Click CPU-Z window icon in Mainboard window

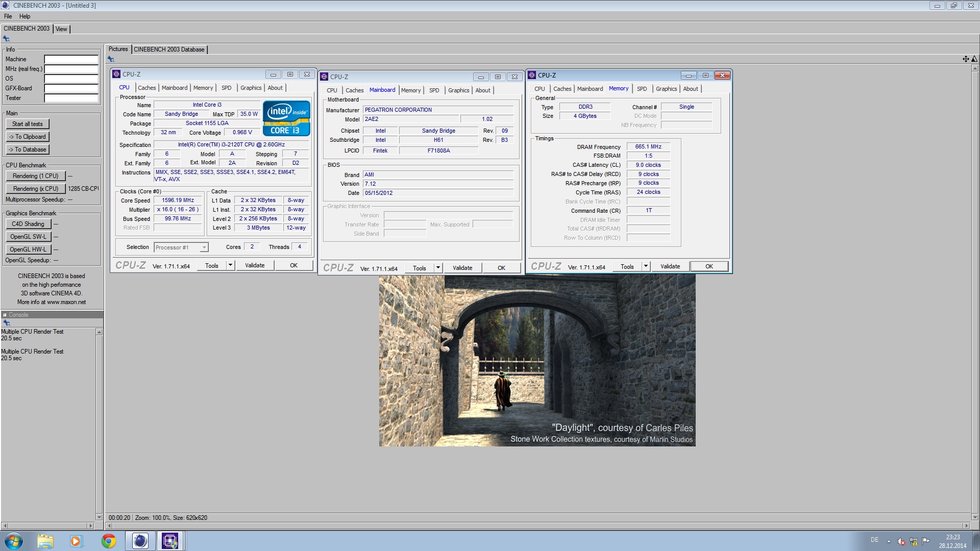(324, 77)
